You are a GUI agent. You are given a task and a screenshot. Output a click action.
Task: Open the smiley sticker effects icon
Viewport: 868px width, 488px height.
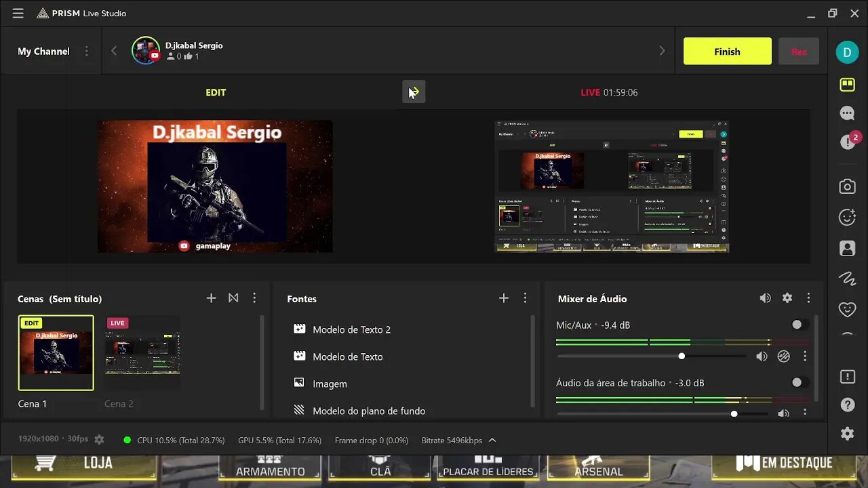[847, 217]
